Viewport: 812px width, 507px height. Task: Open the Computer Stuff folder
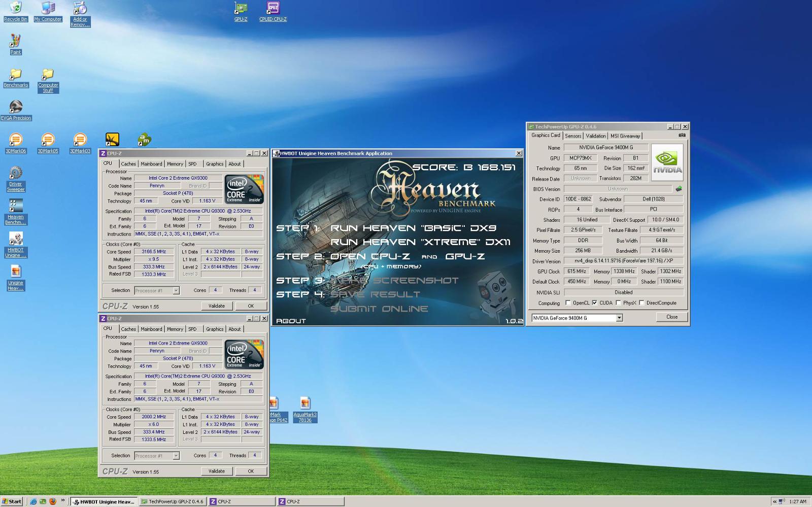(x=48, y=80)
